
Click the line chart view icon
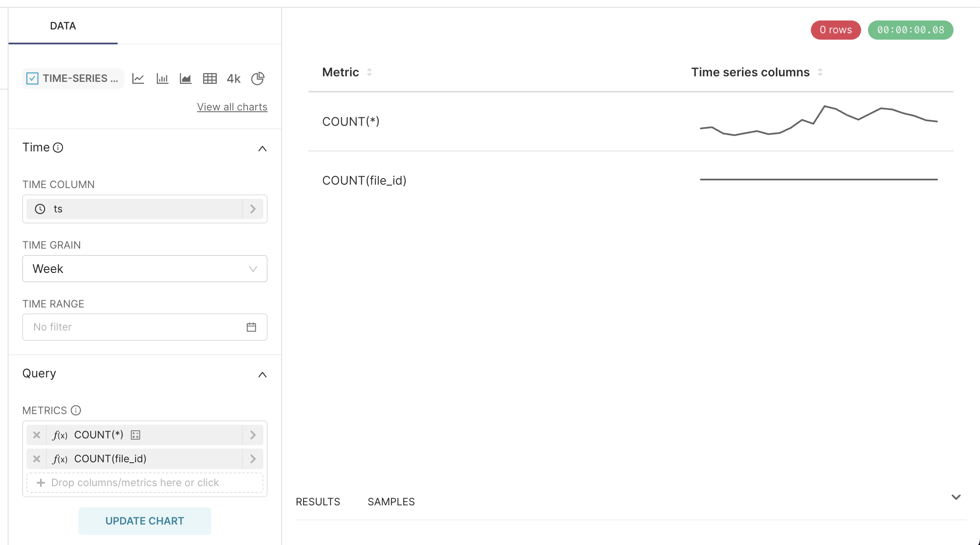coord(138,78)
